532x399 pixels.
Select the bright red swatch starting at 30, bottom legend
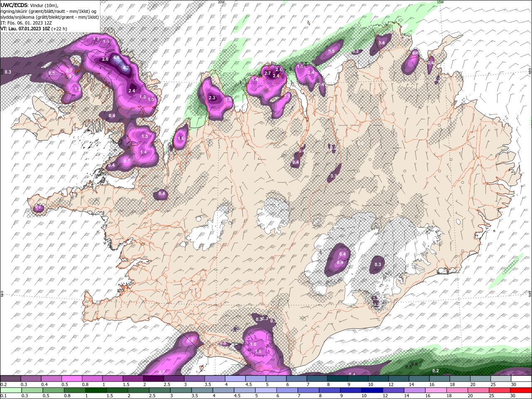[x=520, y=390]
